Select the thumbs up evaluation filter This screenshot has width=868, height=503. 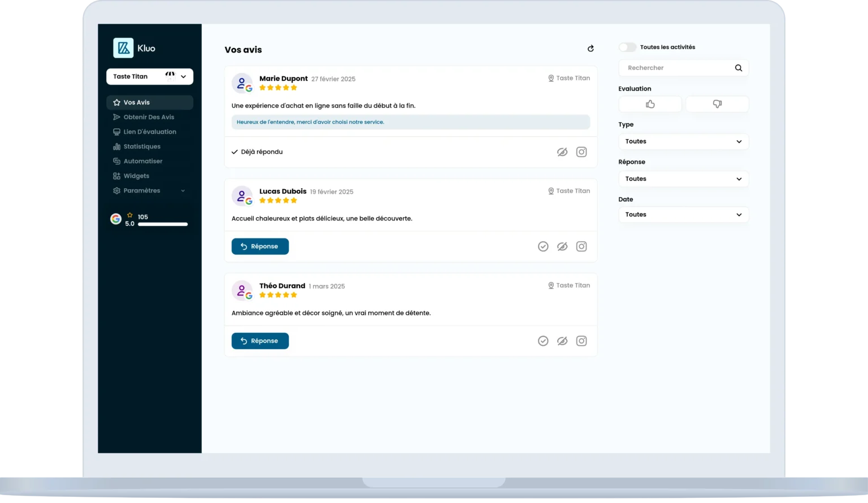pyautogui.click(x=650, y=104)
